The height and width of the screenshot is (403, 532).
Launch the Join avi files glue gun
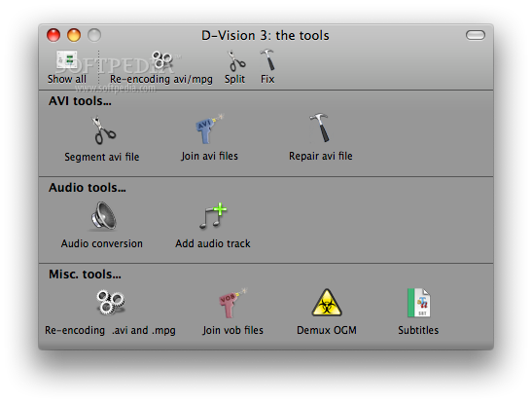[209, 128]
